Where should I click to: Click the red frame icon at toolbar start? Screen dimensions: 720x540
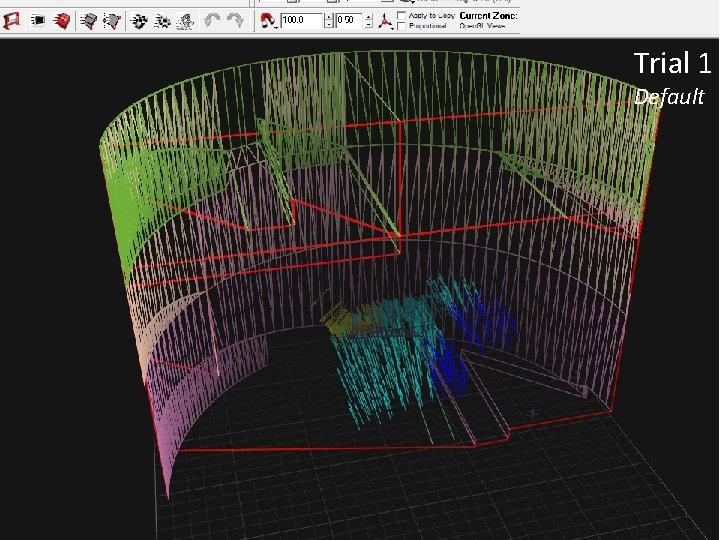[x=12, y=21]
